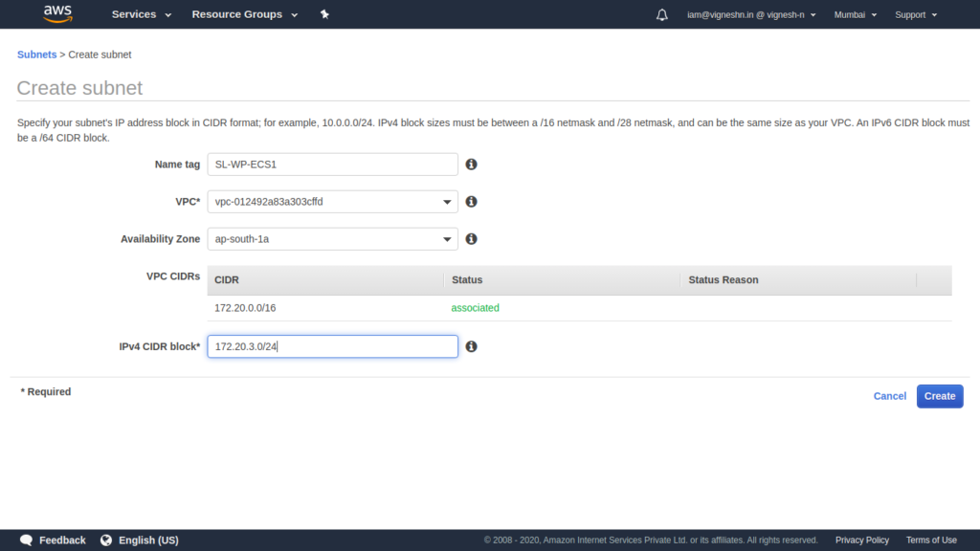Open the Support menu

coord(916,14)
